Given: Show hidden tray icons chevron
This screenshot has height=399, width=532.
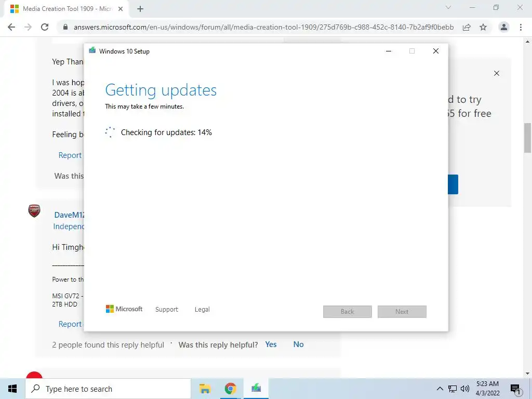Looking at the screenshot, I should coord(440,389).
